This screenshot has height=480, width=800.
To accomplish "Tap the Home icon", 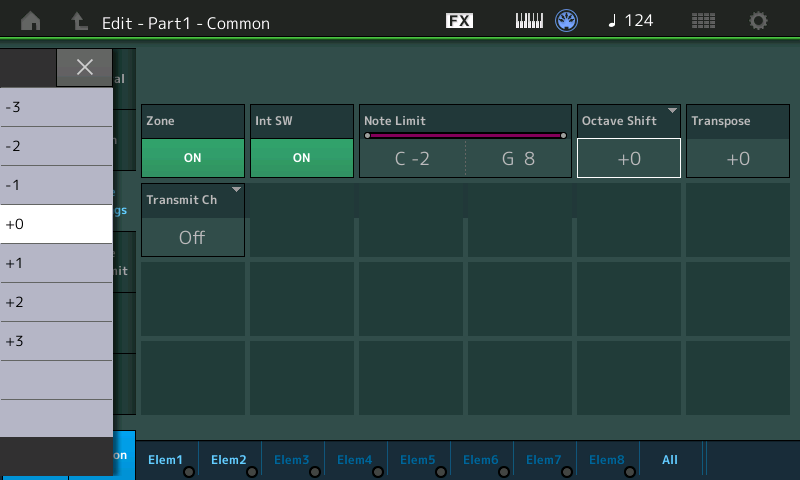I will coord(31,20).
